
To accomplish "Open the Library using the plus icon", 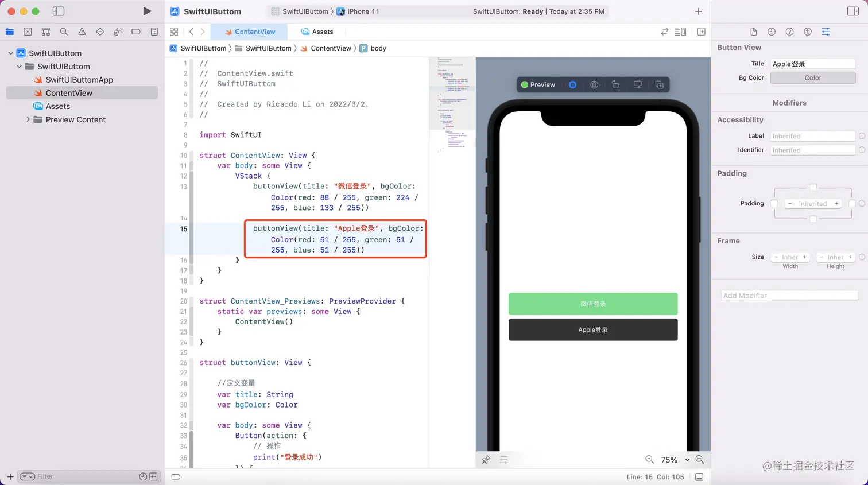I will click(698, 11).
